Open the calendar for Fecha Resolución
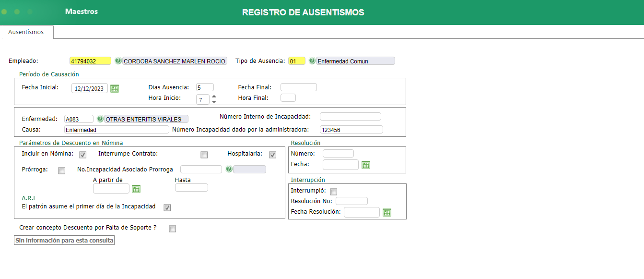Screen dimensions: 644x279 387,212
